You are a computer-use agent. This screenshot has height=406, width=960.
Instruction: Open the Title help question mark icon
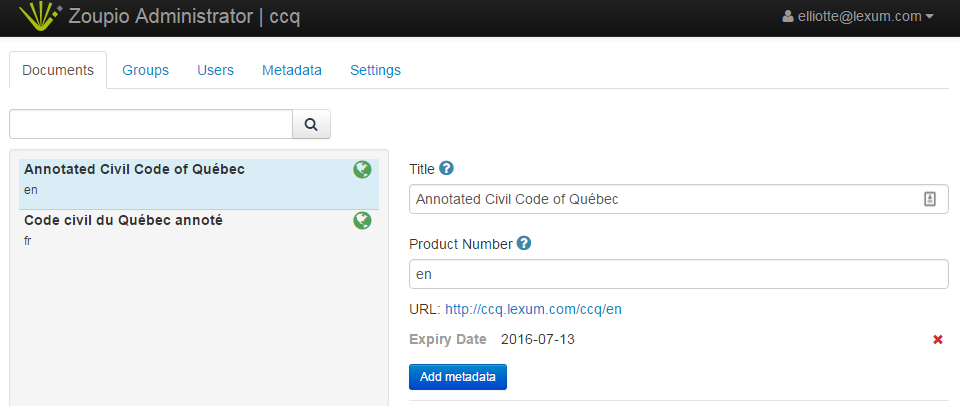(447, 168)
